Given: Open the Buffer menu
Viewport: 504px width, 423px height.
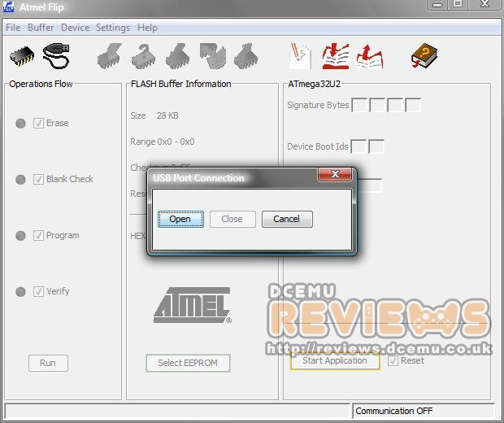Looking at the screenshot, I should coord(41,28).
